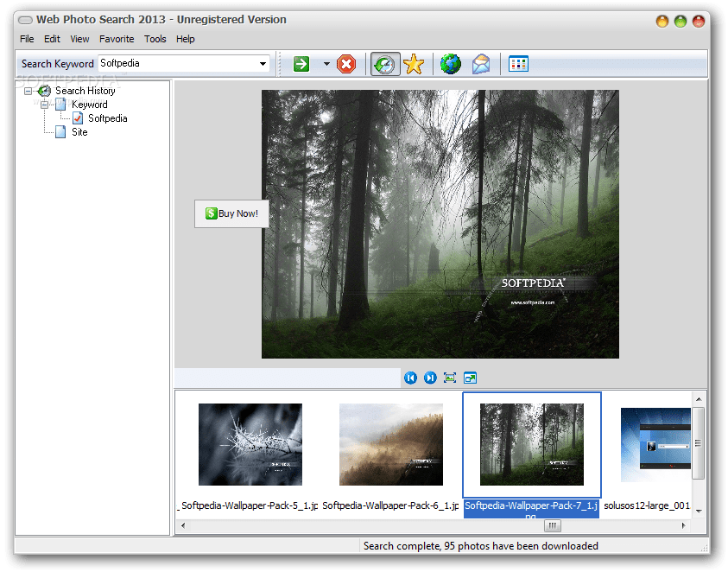Click the vertical scrollbar thumb in thumbnails

coord(699,442)
